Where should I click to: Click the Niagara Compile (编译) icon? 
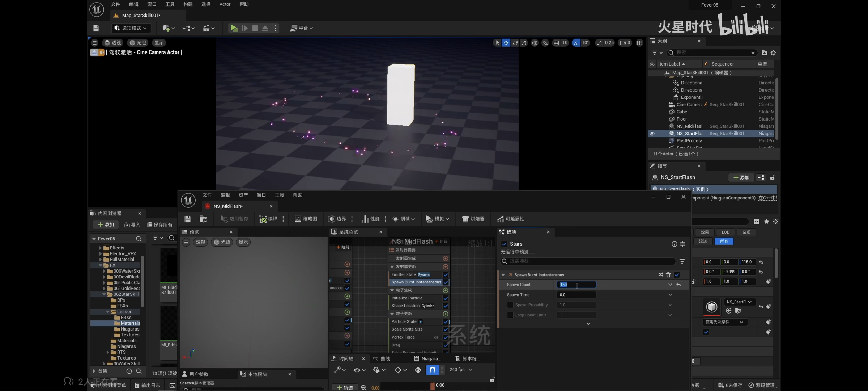click(263, 219)
